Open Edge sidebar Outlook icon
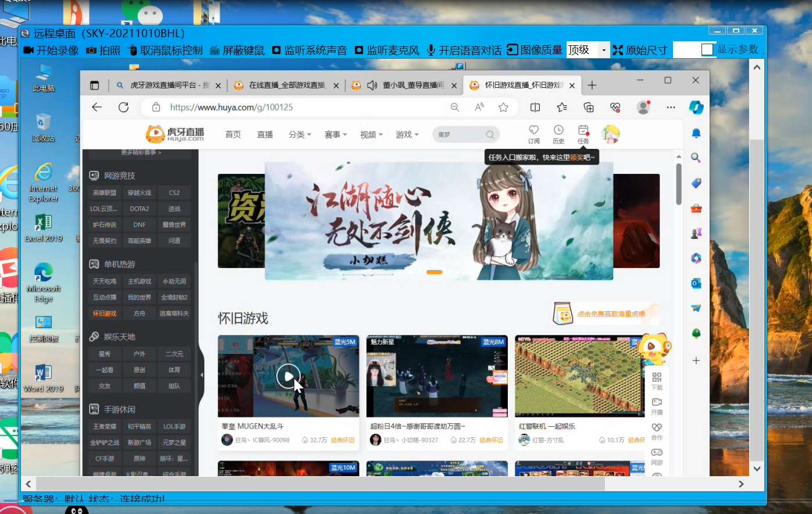Viewport: 812px width, 514px height. (x=696, y=283)
